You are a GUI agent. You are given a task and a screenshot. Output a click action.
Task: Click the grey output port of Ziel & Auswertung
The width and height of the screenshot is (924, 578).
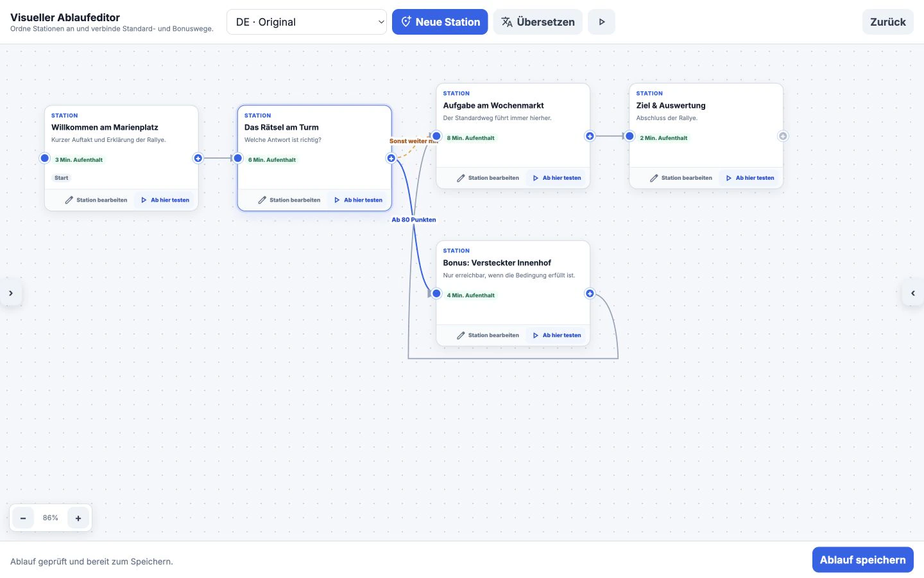pos(783,136)
